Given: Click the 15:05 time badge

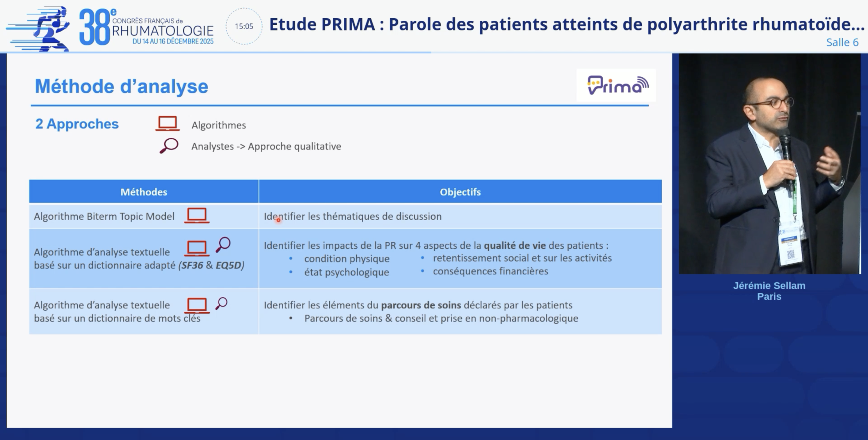Looking at the screenshot, I should 244,26.
